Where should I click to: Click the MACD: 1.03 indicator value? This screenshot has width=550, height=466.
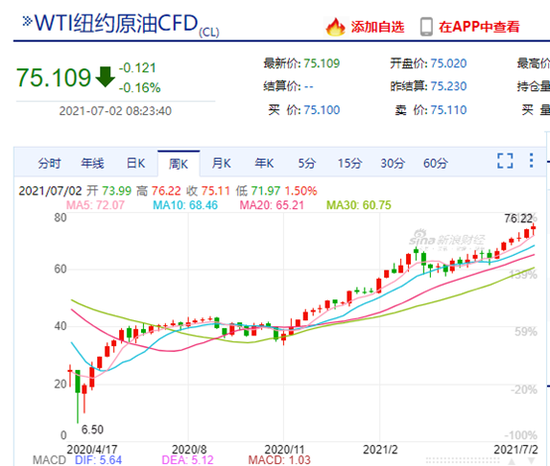279,460
